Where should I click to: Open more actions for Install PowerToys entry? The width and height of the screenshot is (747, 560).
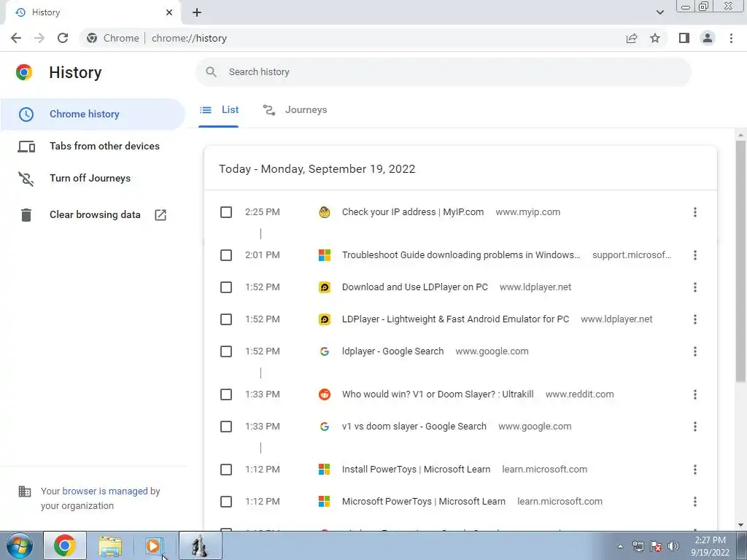tap(695, 470)
